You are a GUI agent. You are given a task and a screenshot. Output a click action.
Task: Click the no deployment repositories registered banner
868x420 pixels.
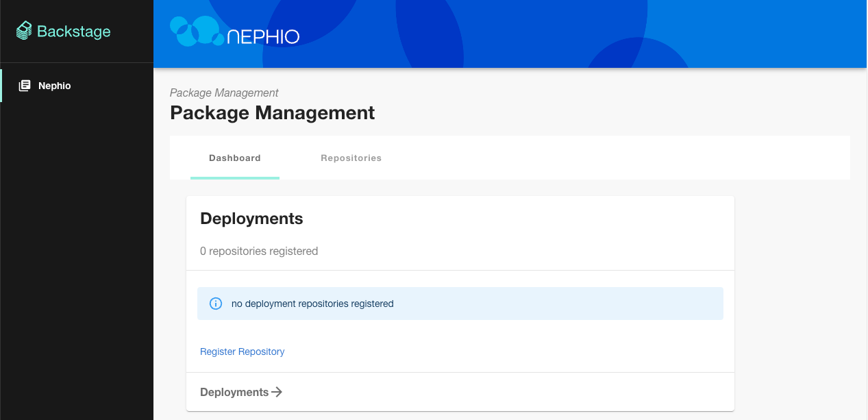pyautogui.click(x=460, y=303)
